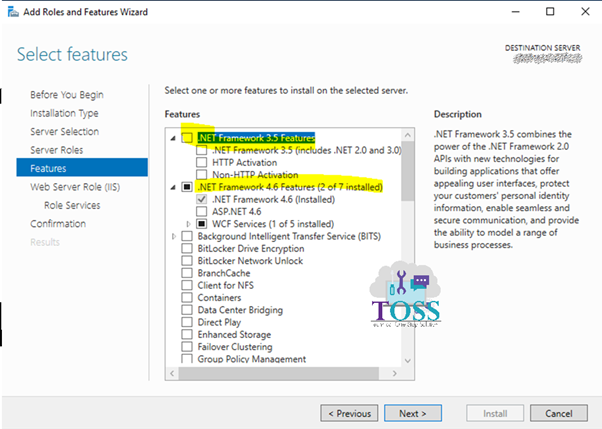Click the features list scroll down arrow
The image size is (602, 429).
click(408, 361)
